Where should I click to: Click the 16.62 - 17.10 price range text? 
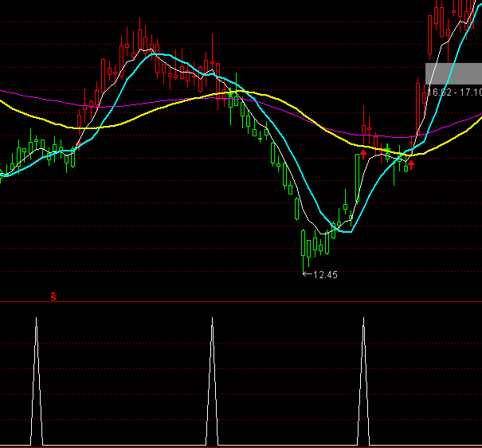(455, 93)
